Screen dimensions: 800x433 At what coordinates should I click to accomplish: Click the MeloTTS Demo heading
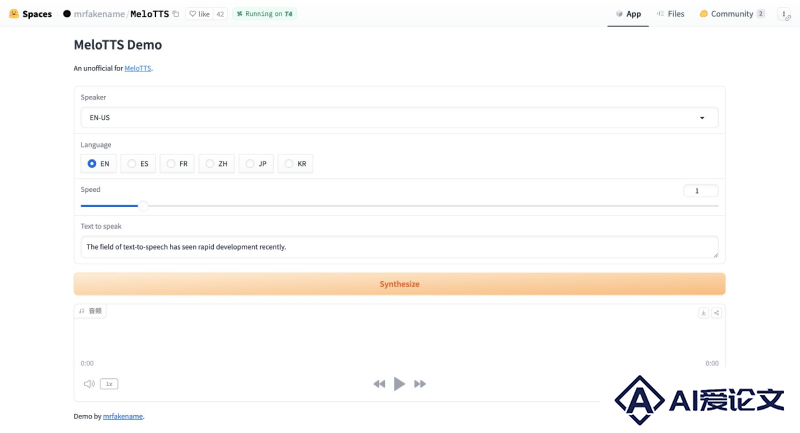(118, 45)
